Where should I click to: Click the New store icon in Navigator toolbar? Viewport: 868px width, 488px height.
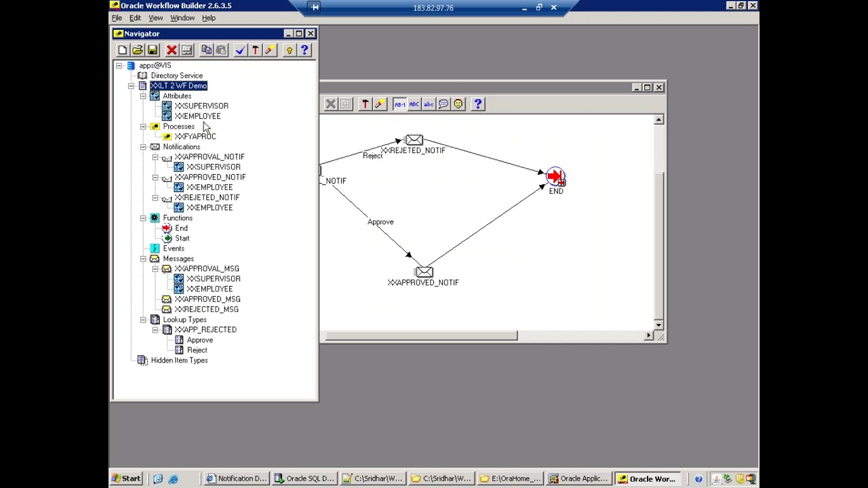tap(122, 50)
